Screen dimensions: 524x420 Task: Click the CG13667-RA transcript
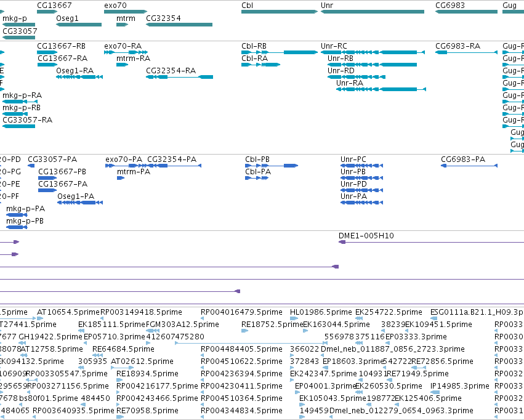click(47, 65)
